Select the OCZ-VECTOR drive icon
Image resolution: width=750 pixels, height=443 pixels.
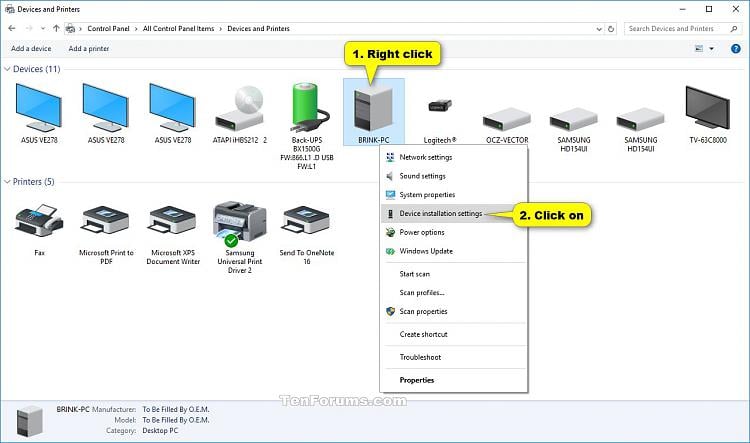(x=507, y=119)
